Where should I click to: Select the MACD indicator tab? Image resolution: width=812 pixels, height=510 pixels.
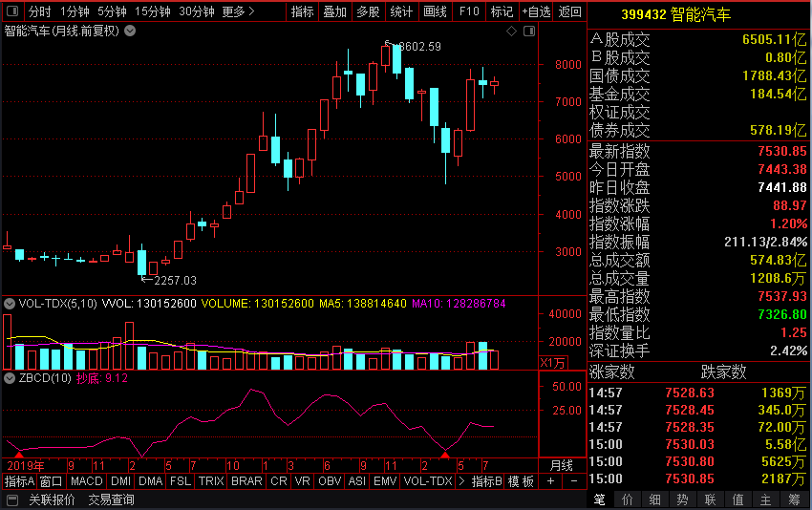coord(86,481)
